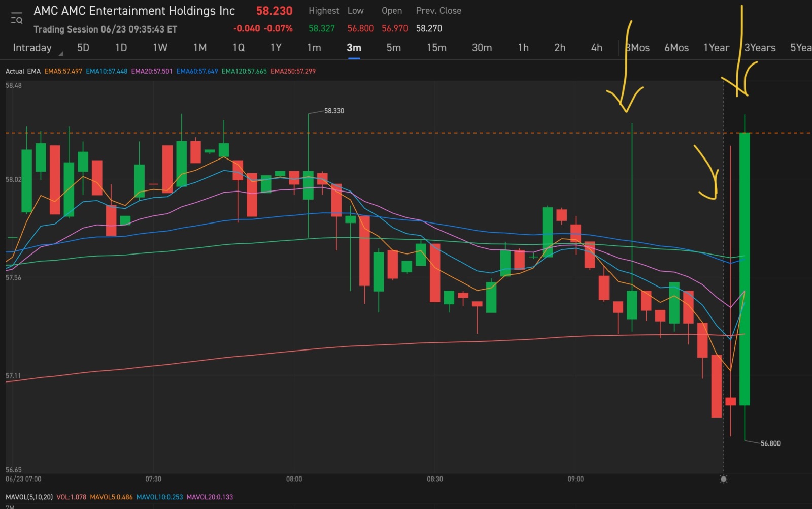812x509 pixels.
Task: Click the current price 58.230
Action: coord(274,11)
